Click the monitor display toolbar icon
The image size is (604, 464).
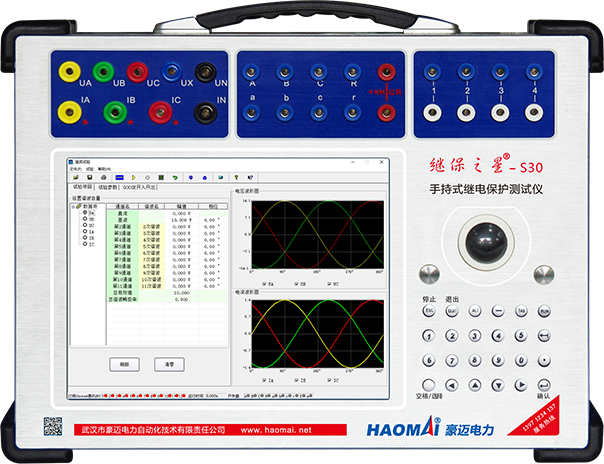tap(220, 178)
